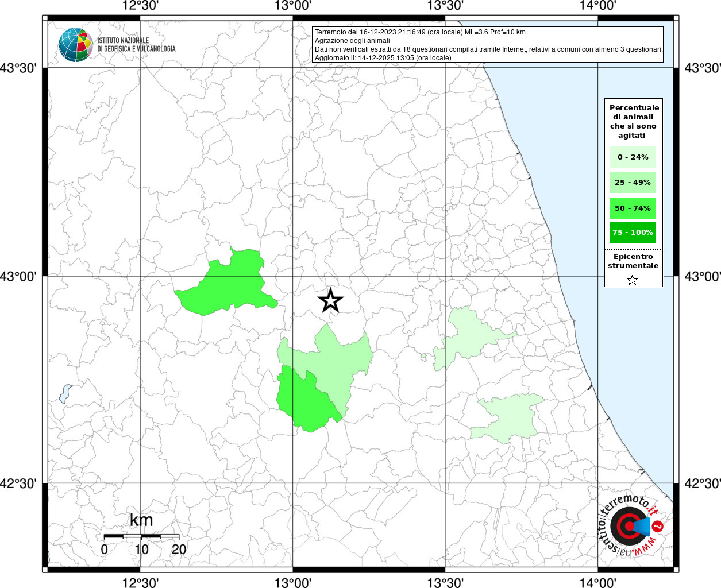Click the 0 - 24% legend swatch

[x=633, y=157]
